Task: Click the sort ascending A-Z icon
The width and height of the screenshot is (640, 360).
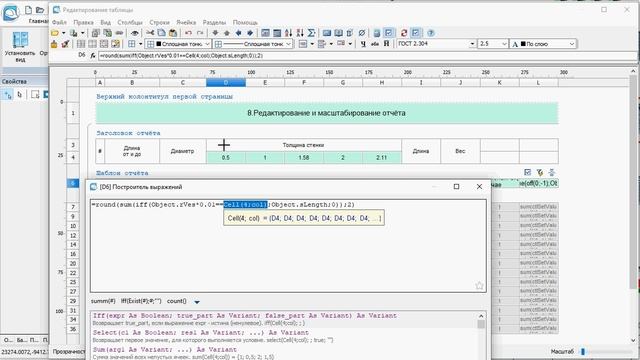Action: coord(288,33)
